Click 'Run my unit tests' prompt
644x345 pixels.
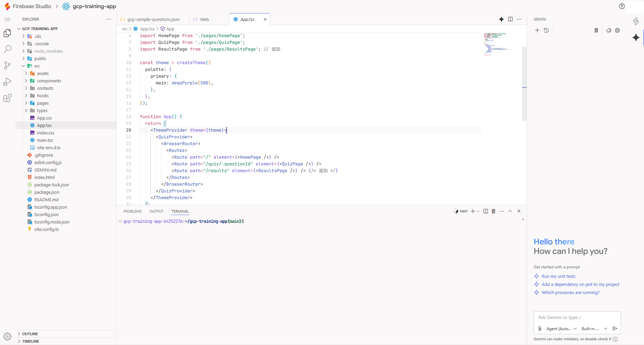point(558,276)
